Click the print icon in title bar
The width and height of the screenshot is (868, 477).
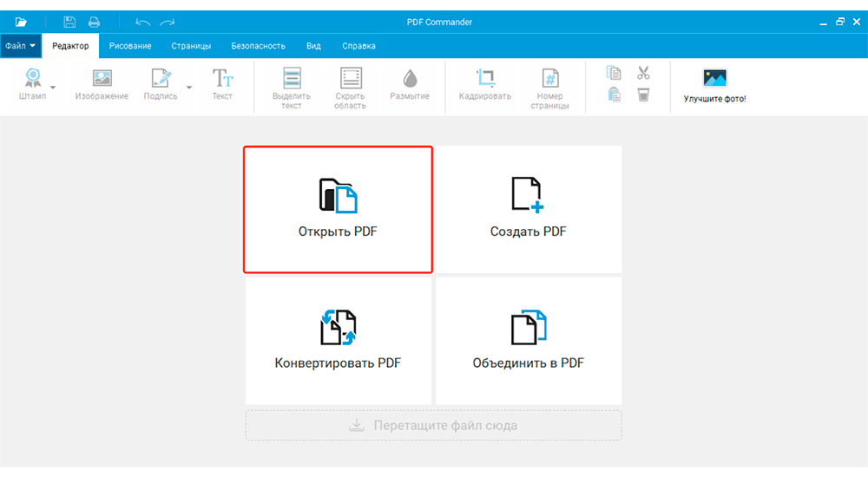pos(94,23)
